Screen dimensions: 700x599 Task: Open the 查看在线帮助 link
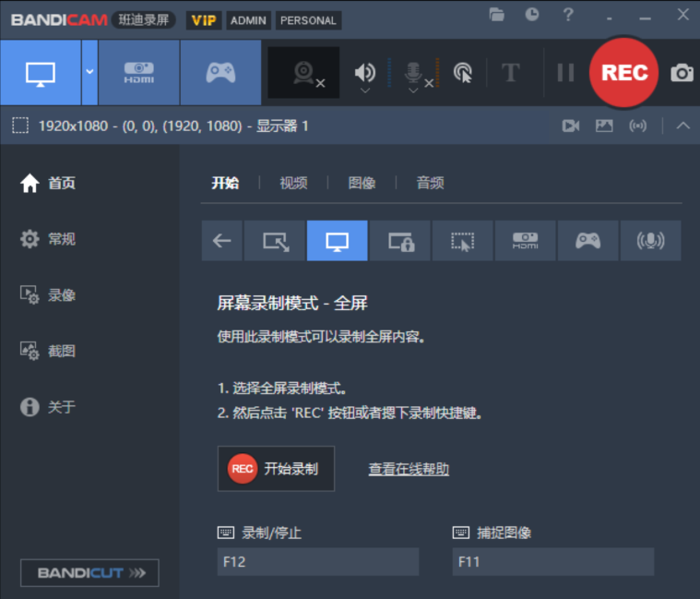point(409,469)
